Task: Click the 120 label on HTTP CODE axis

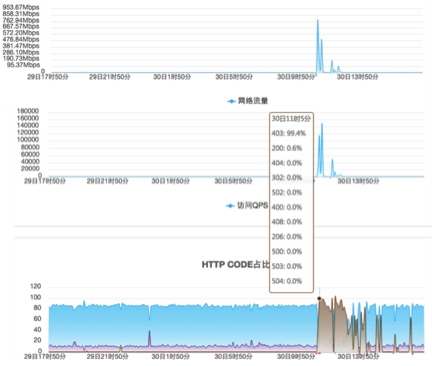Action: pyautogui.click(x=35, y=286)
